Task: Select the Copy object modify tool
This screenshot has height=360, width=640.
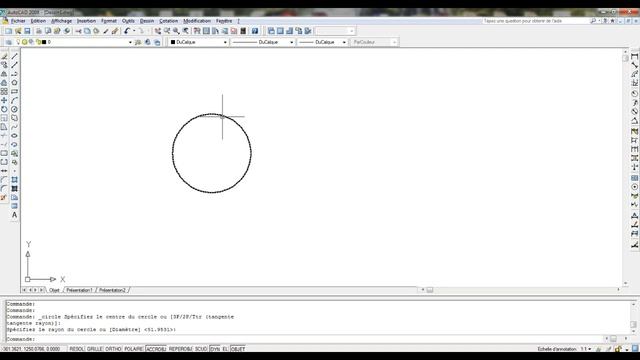Action: pyautogui.click(x=4, y=65)
